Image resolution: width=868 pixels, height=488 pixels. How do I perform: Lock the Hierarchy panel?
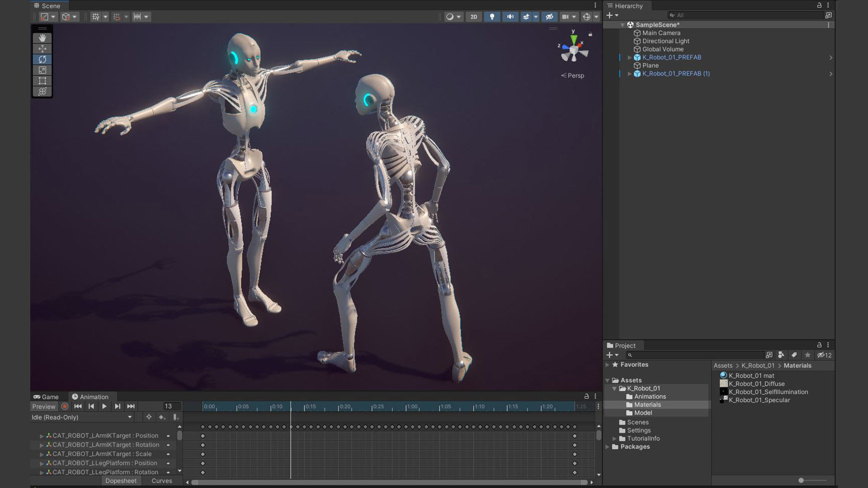coord(819,5)
